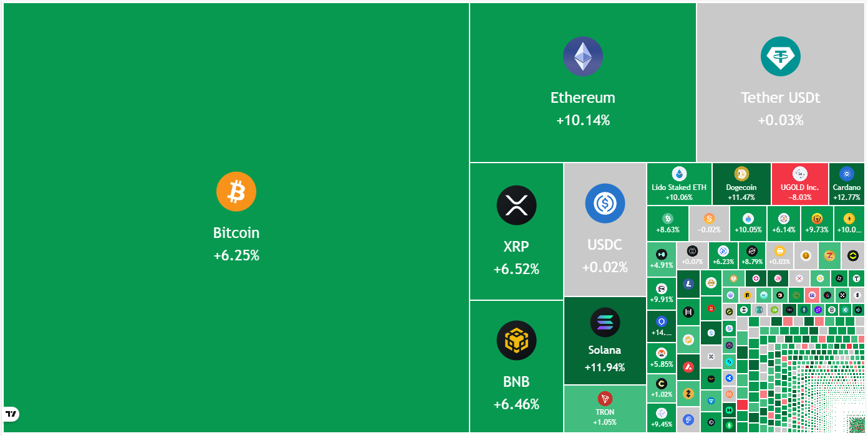Screen dimensions: 868x436
Task: Click the red TRON logo icon
Action: pos(605,399)
